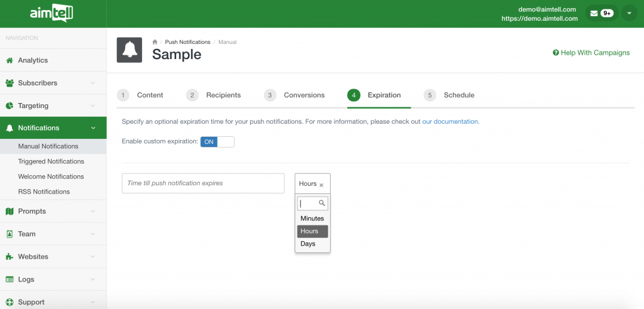
Task: Choose Minutes from the unit list
Action: 312,219
